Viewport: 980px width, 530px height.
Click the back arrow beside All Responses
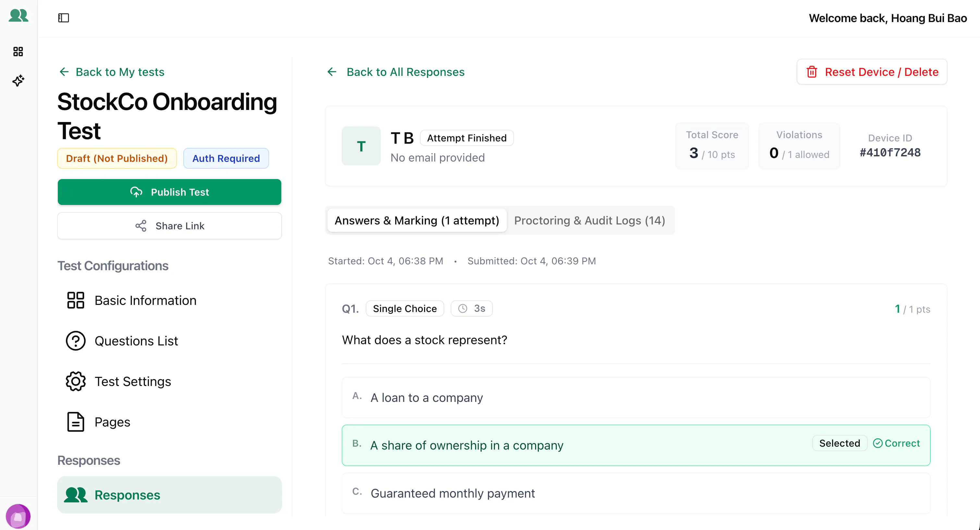click(332, 72)
